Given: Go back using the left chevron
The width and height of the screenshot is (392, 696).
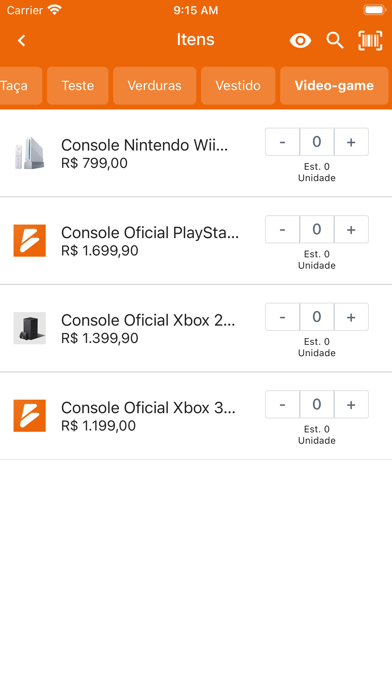Looking at the screenshot, I should [x=21, y=40].
